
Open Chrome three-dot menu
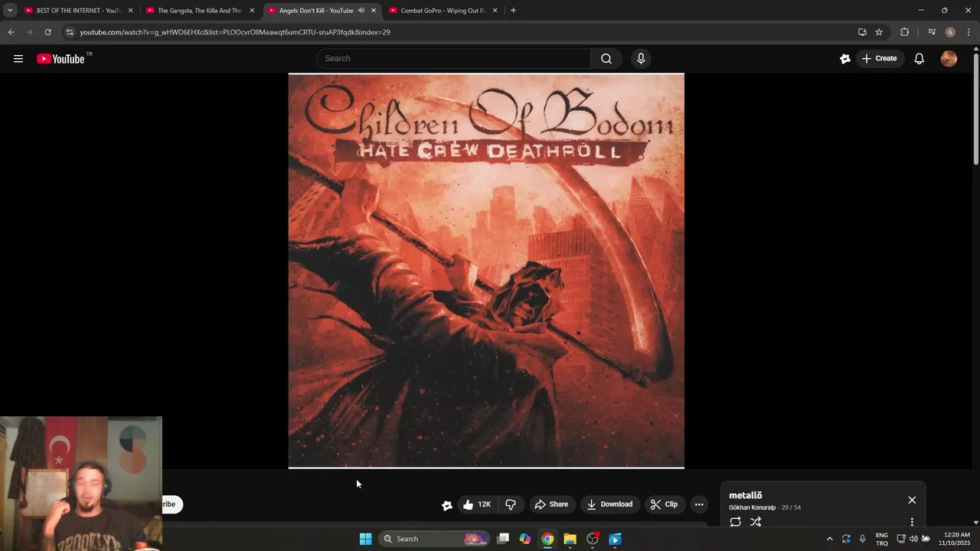pyautogui.click(x=969, y=32)
